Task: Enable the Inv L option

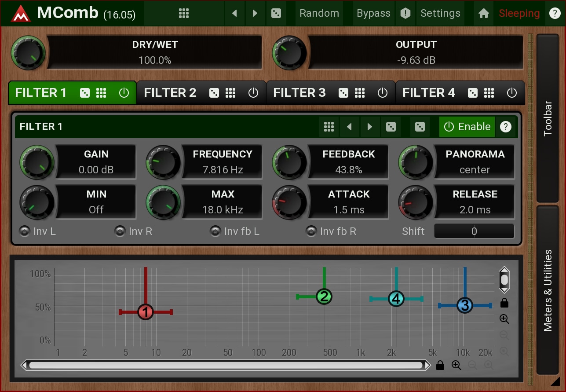Action: (x=38, y=231)
